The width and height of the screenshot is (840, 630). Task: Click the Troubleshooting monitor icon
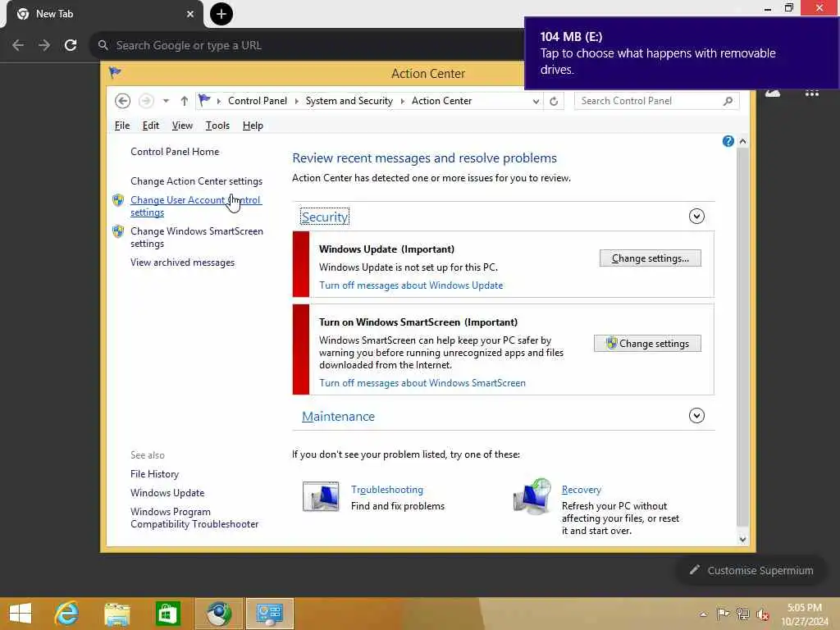click(321, 496)
